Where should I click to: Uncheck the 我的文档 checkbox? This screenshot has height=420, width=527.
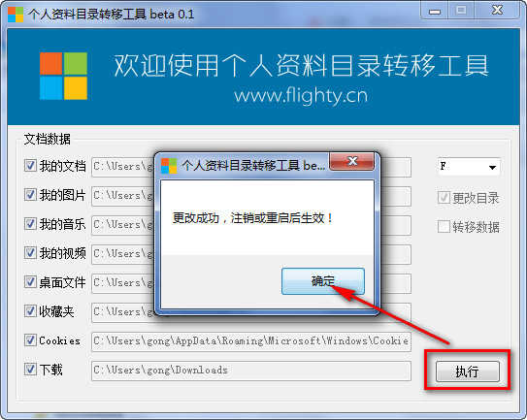point(30,166)
